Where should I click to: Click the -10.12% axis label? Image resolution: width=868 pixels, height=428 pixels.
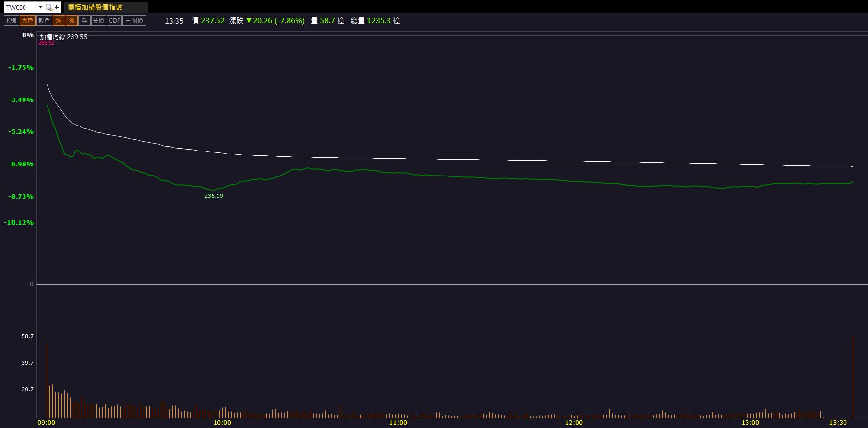tap(19, 223)
